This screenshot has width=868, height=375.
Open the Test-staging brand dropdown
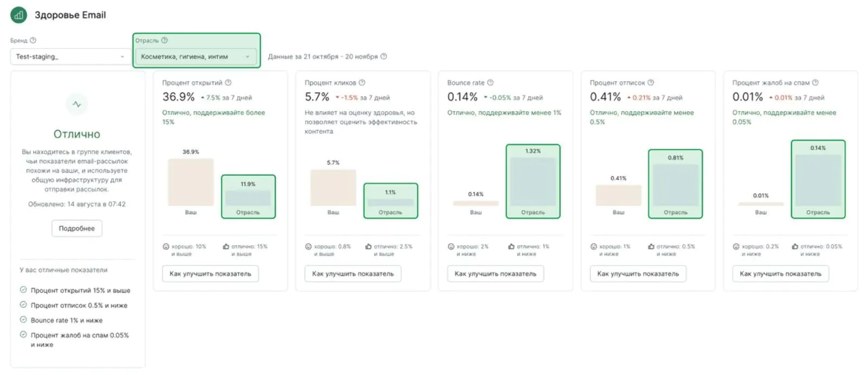click(71, 56)
